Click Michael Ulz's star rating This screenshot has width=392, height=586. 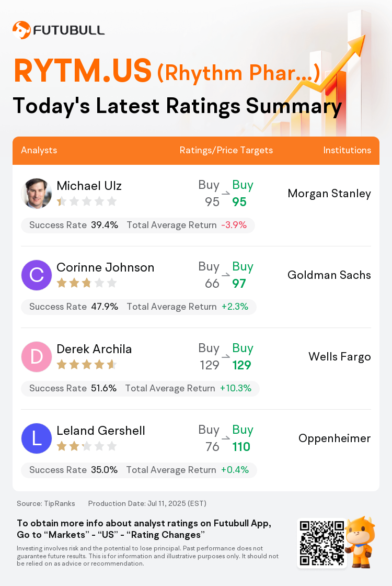[x=87, y=202]
